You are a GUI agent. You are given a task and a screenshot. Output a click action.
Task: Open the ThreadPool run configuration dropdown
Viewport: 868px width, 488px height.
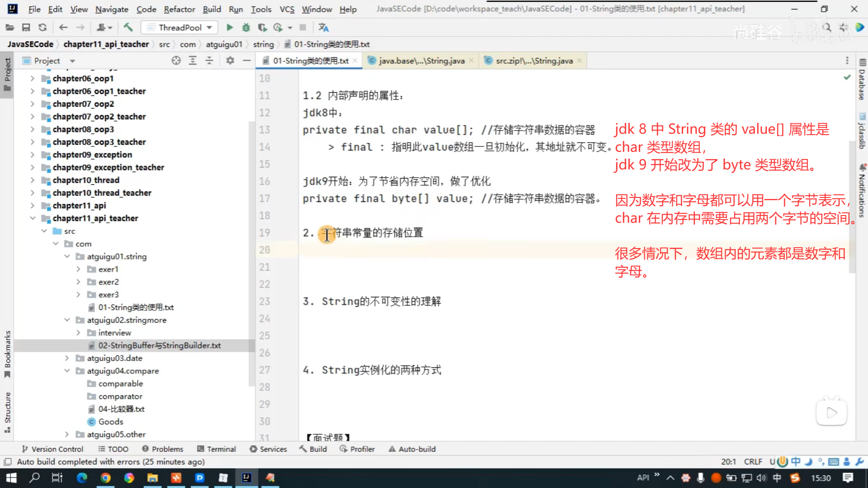click(179, 28)
